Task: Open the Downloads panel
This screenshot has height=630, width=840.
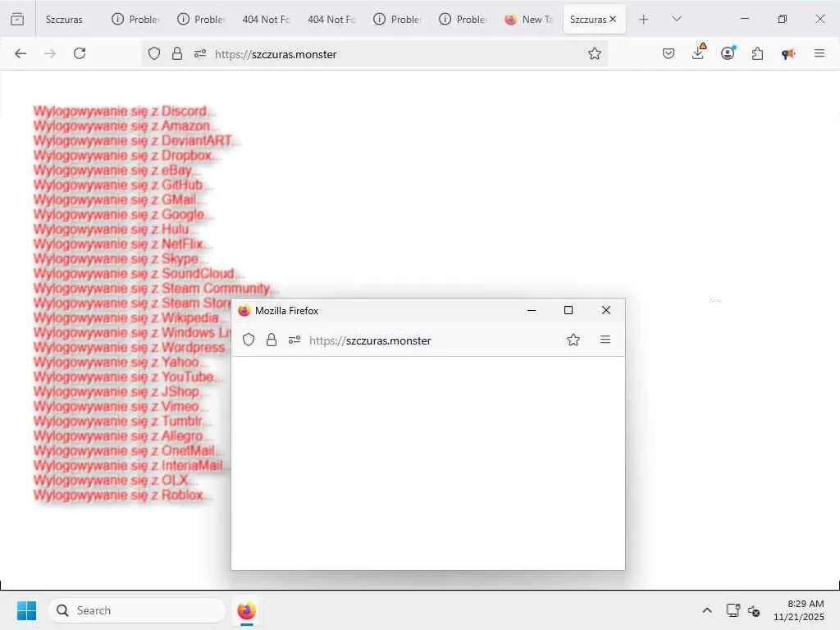Action: pos(699,52)
